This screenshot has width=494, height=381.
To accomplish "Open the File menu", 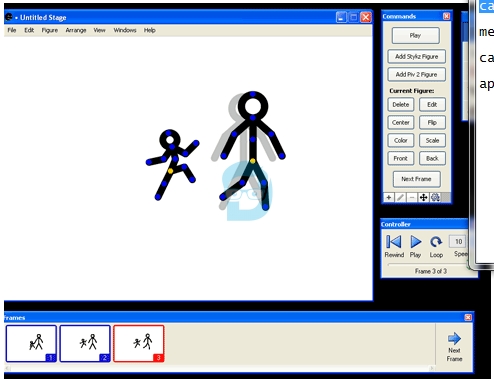I will tap(12, 30).
